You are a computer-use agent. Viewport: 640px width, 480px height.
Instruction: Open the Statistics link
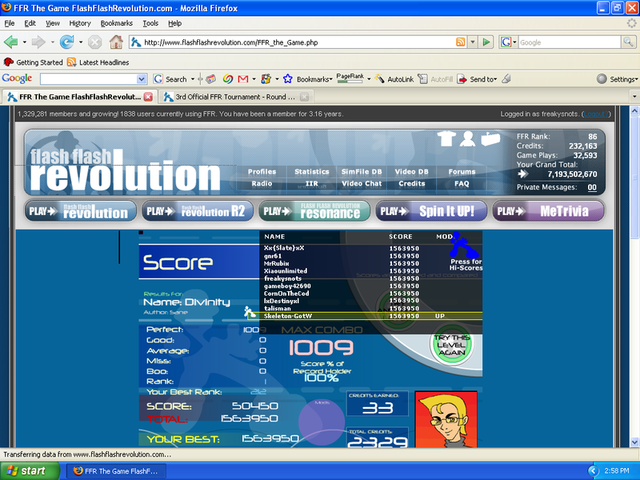[x=312, y=172]
